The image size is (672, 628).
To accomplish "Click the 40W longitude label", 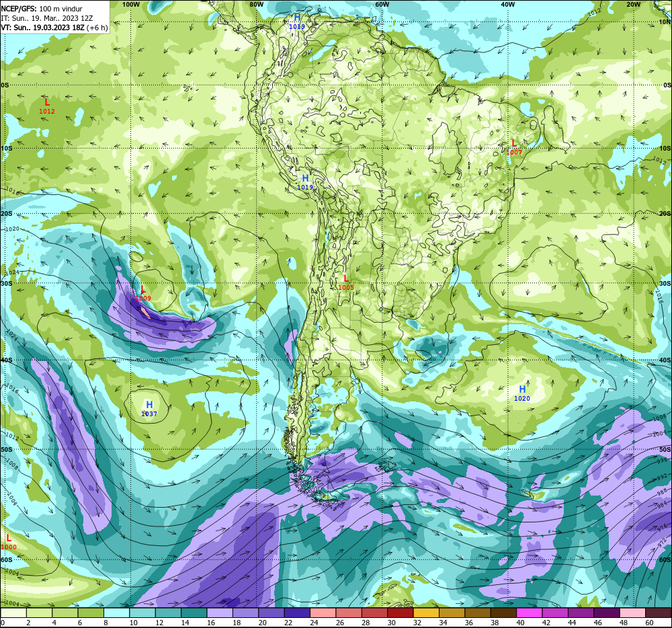I will click(x=507, y=4).
